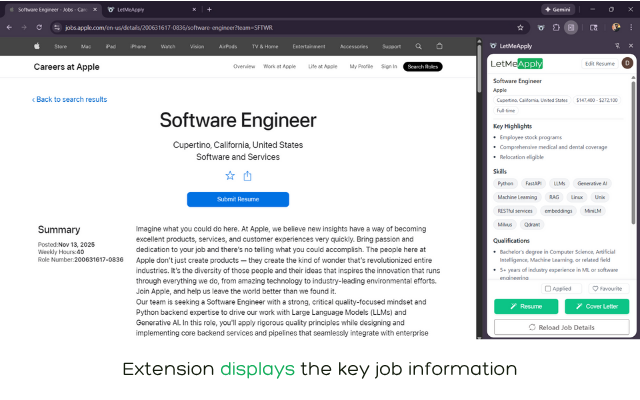Click Edit Resume in the LetMeApply panel
The height and width of the screenshot is (400, 640).
[x=600, y=64]
